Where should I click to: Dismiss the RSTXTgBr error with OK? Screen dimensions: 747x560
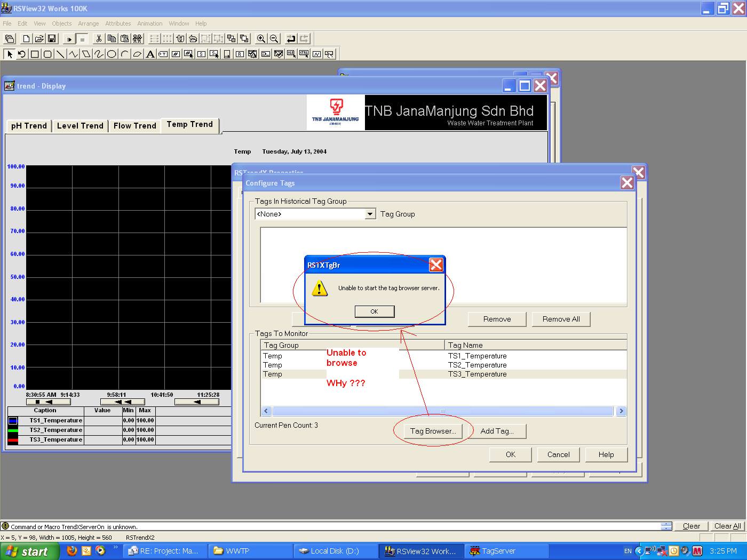click(375, 311)
